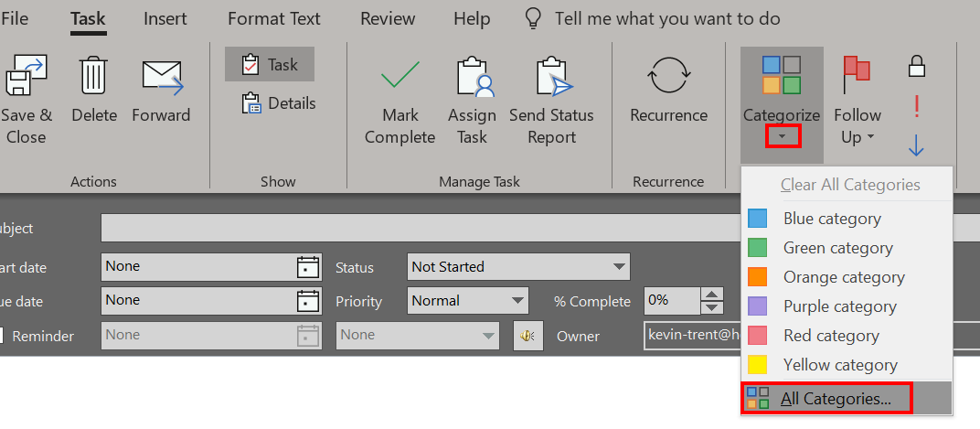Image resolution: width=980 pixels, height=429 pixels.
Task: Open the Insert ribbon tab
Action: tap(165, 18)
